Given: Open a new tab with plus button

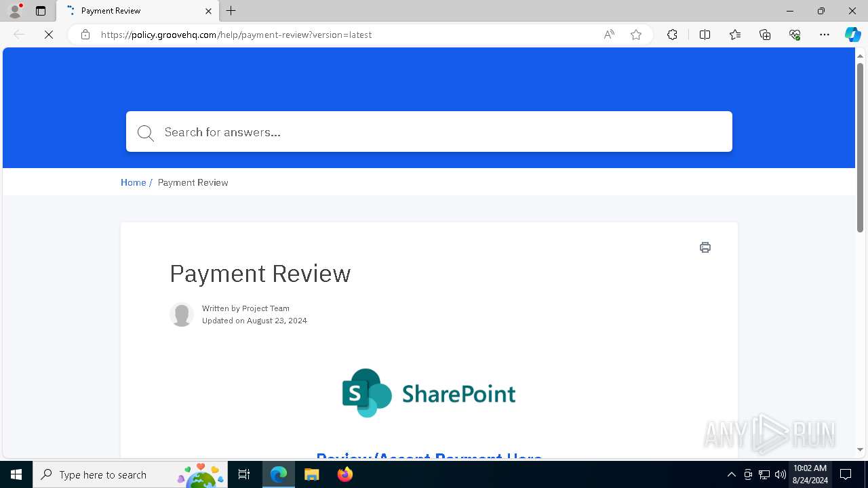Looking at the screenshot, I should click(x=231, y=11).
